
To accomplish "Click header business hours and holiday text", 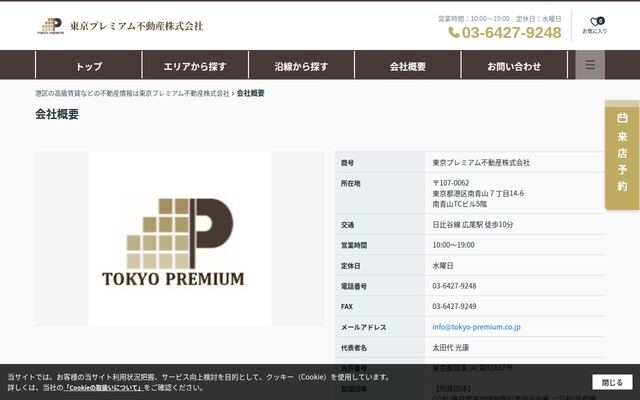I will (500, 19).
